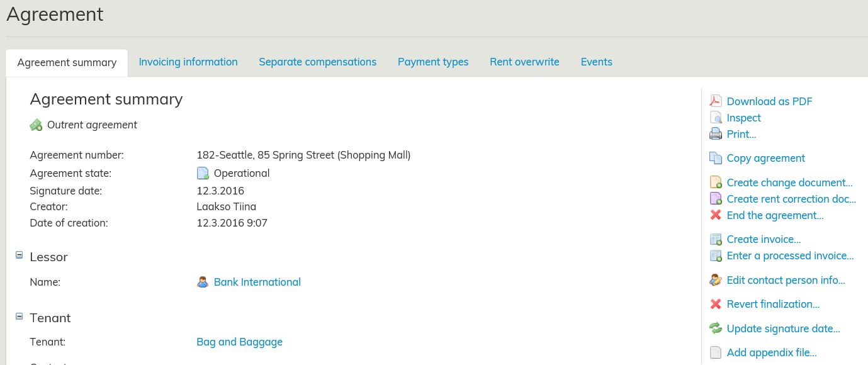Image resolution: width=868 pixels, height=365 pixels.
Task: Select the Payment types tab
Action: coord(433,62)
